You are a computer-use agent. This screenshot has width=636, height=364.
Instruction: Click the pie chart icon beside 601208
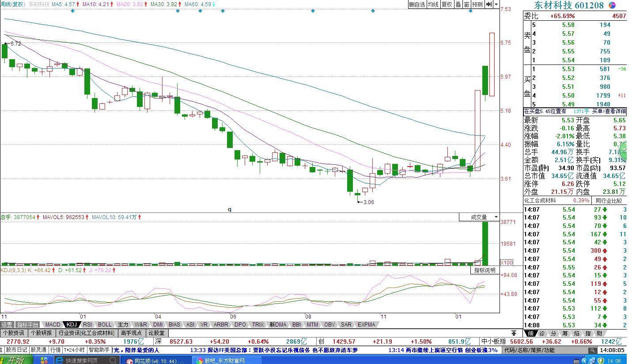pos(612,5)
